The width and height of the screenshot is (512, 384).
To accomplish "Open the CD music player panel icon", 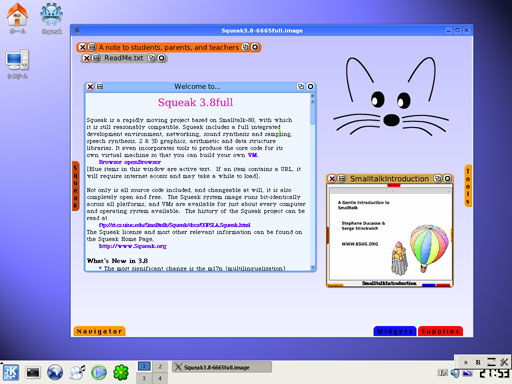I will [x=77, y=372].
